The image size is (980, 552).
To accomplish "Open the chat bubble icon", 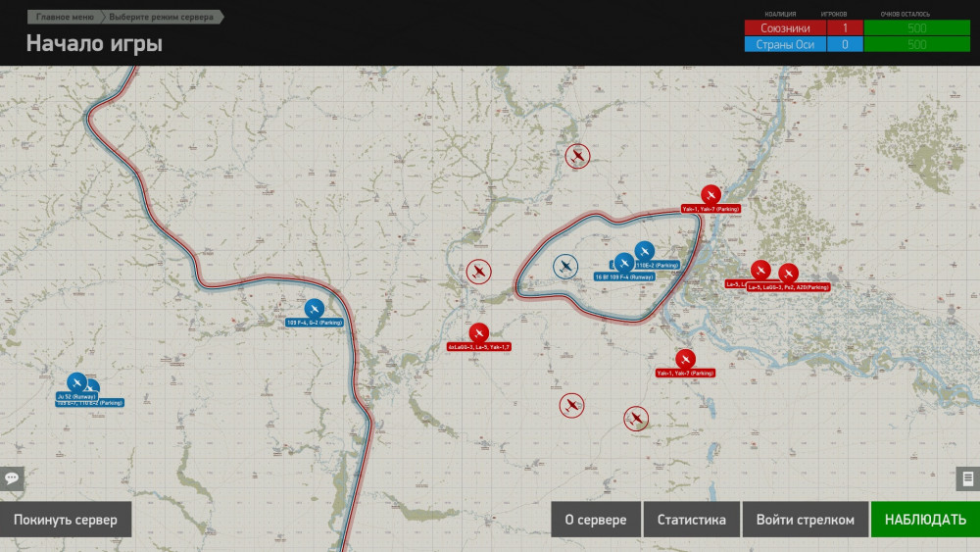I will coord(11,478).
